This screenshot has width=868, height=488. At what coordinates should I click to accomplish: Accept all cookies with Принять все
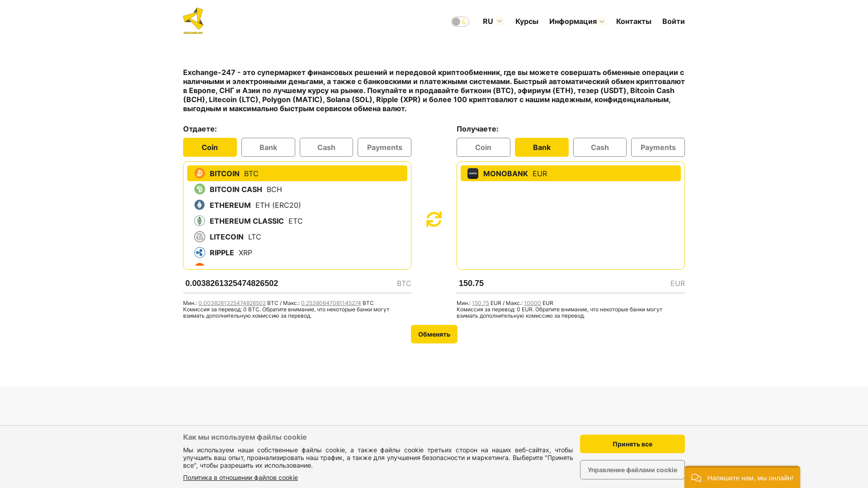[632, 444]
